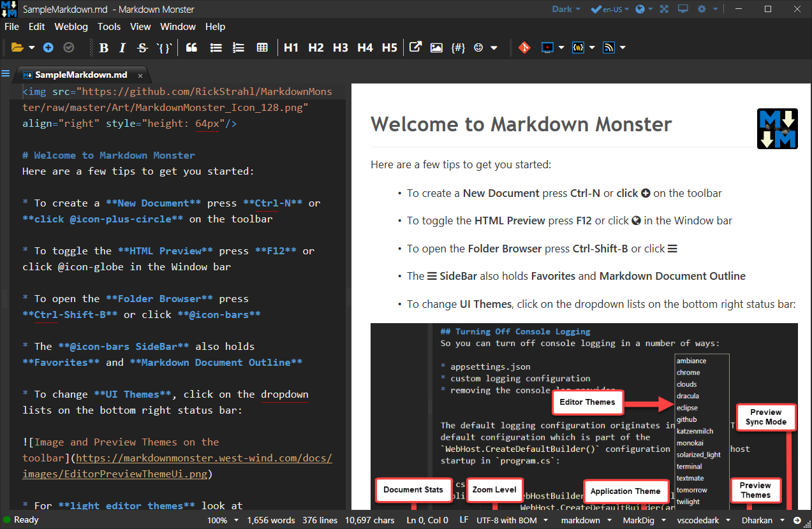Image resolution: width=812 pixels, height=529 pixels.
Task: Insert a block quote
Action: 191,47
